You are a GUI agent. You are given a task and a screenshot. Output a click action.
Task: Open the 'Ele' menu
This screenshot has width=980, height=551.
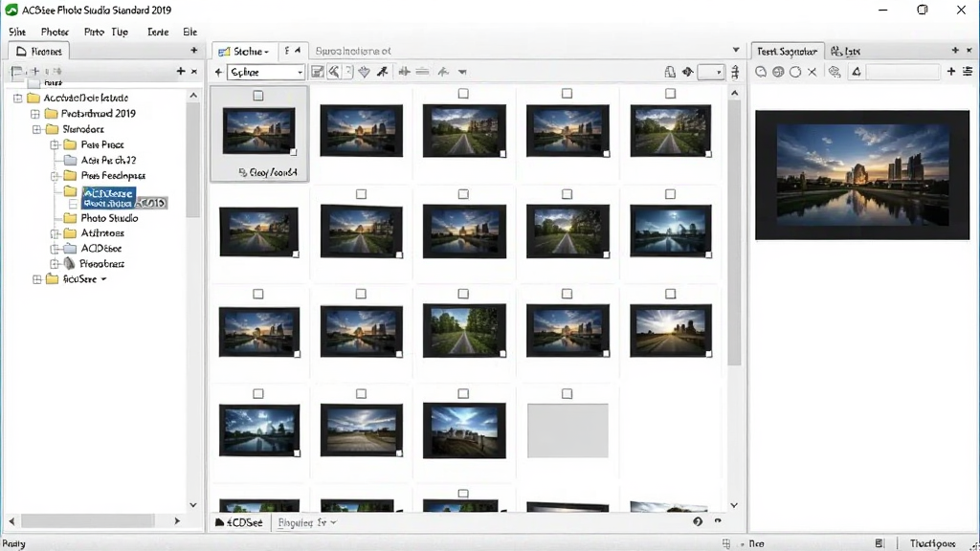point(190,32)
